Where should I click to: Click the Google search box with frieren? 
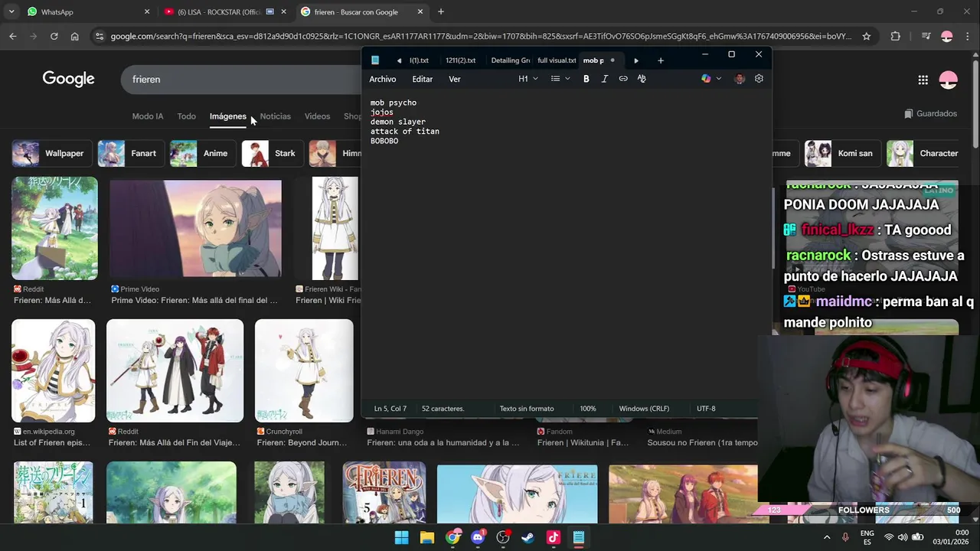point(241,80)
